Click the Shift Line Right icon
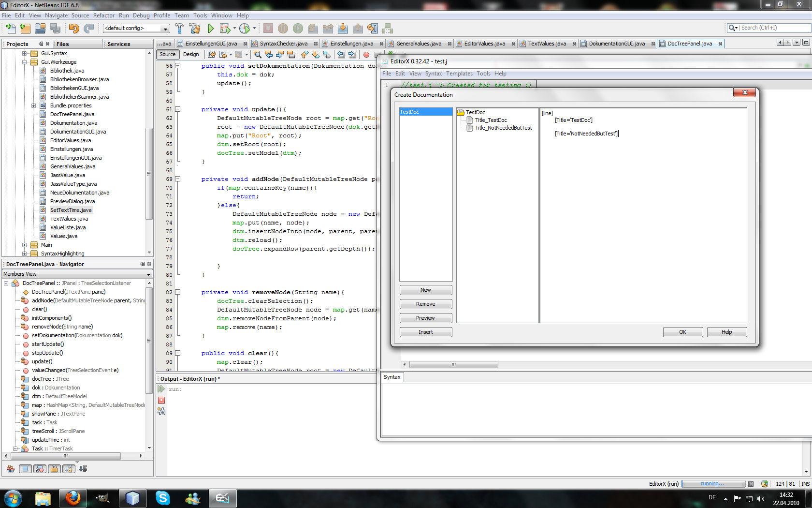Screen dimensions: 812x508 tap(352, 55)
